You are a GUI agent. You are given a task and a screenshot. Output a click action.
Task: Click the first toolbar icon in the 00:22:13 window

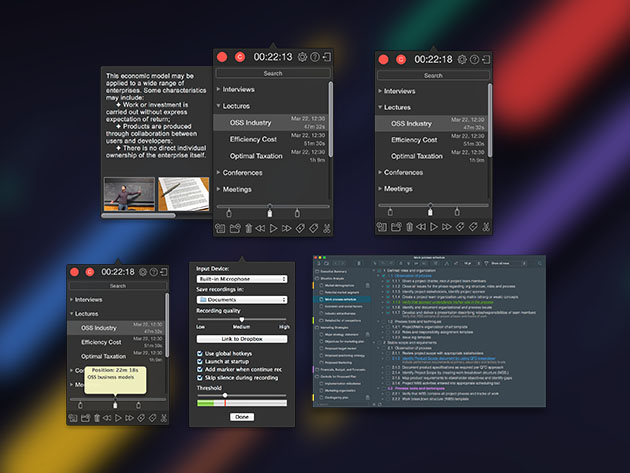point(220,229)
